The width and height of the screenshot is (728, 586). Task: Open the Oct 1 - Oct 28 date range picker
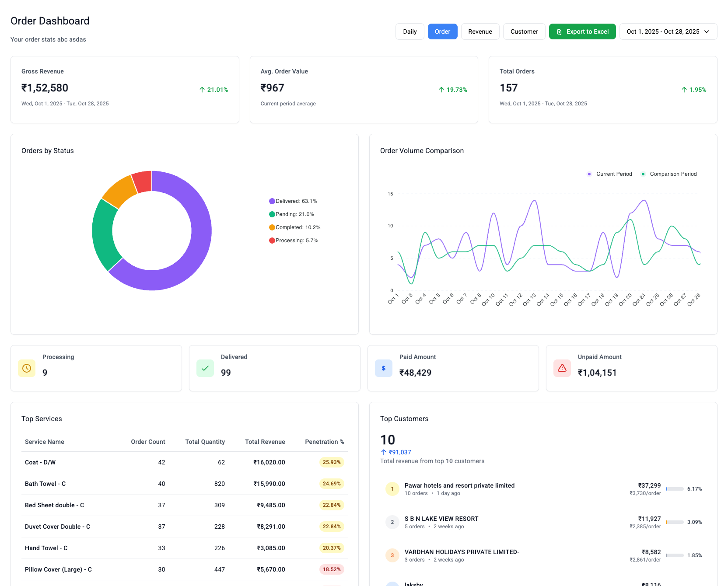click(668, 31)
